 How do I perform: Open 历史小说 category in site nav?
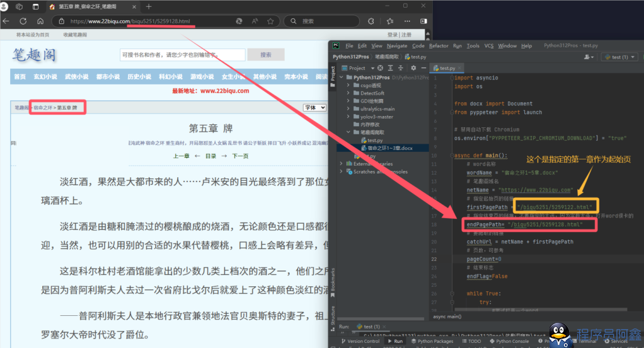pyautogui.click(x=139, y=76)
